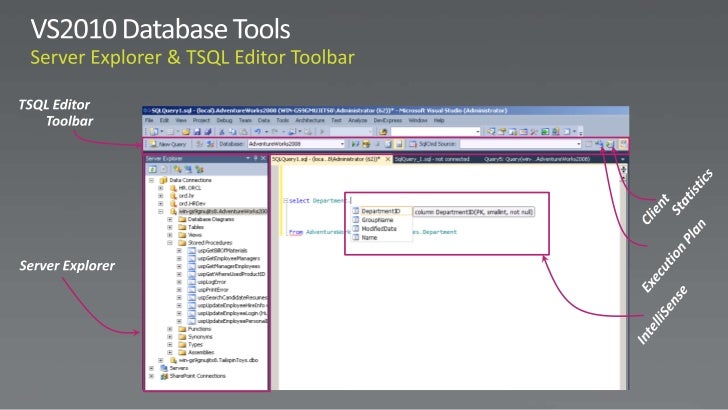Expand the Tables folder node
The height and width of the screenshot is (410, 728).
[170, 227]
